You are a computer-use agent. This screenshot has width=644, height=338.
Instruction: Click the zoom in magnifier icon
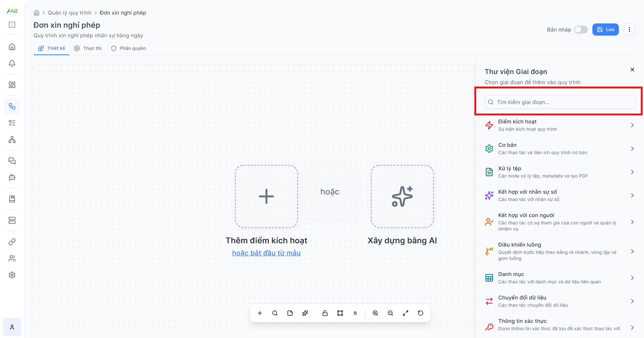(375, 313)
